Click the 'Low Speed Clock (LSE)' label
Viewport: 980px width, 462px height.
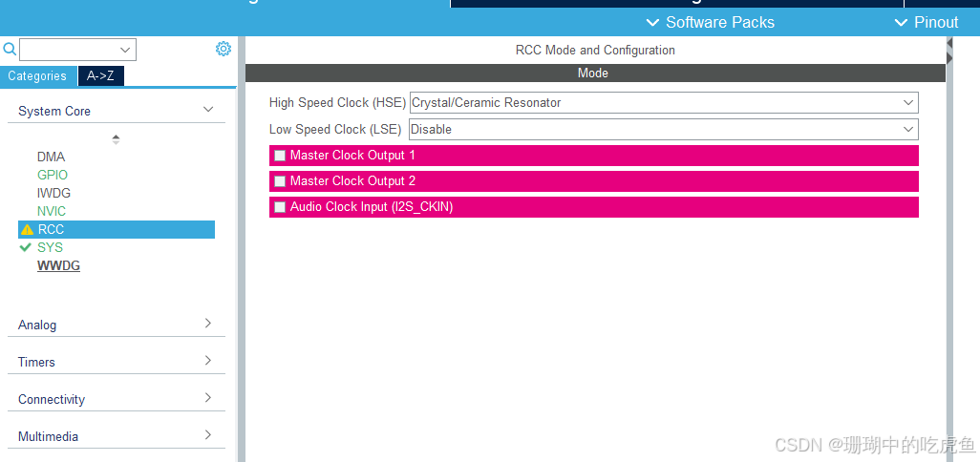tap(334, 129)
